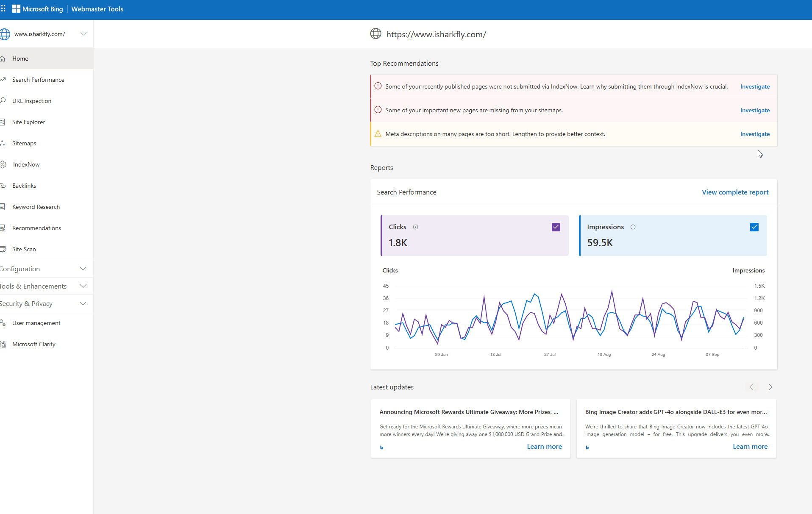Open URL Inspection page
The image size is (812, 514).
[47, 101]
